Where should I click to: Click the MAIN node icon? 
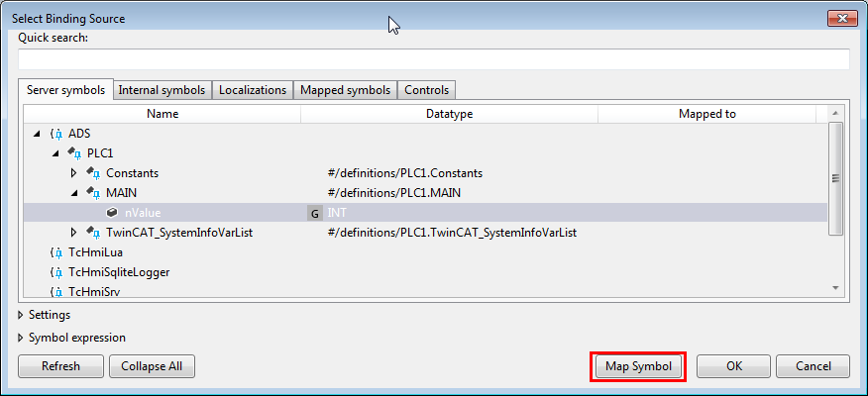[x=93, y=193]
